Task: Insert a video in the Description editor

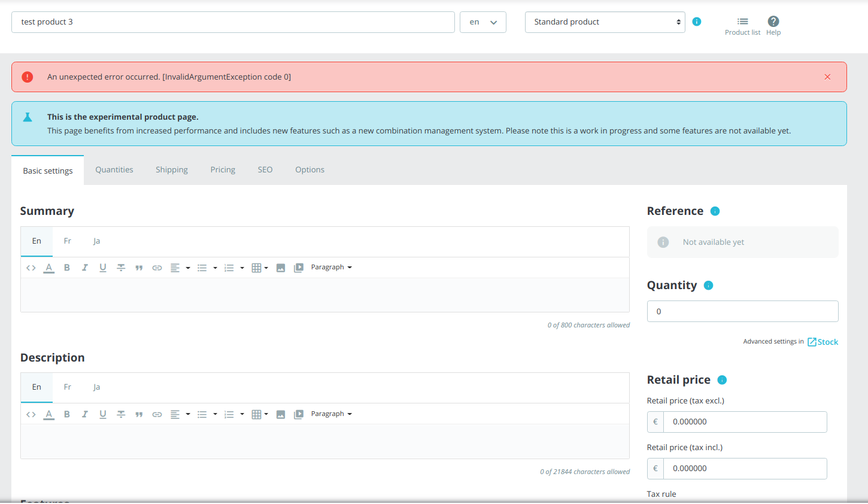Action: 299,414
